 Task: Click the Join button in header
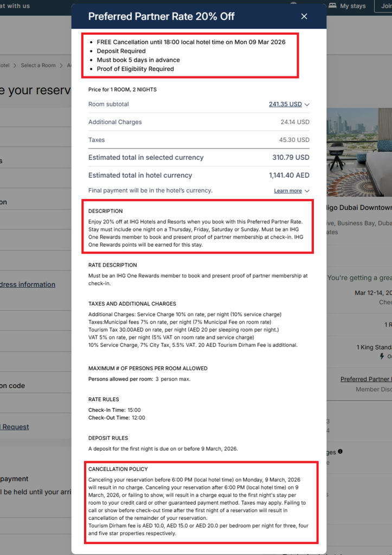click(384, 6)
